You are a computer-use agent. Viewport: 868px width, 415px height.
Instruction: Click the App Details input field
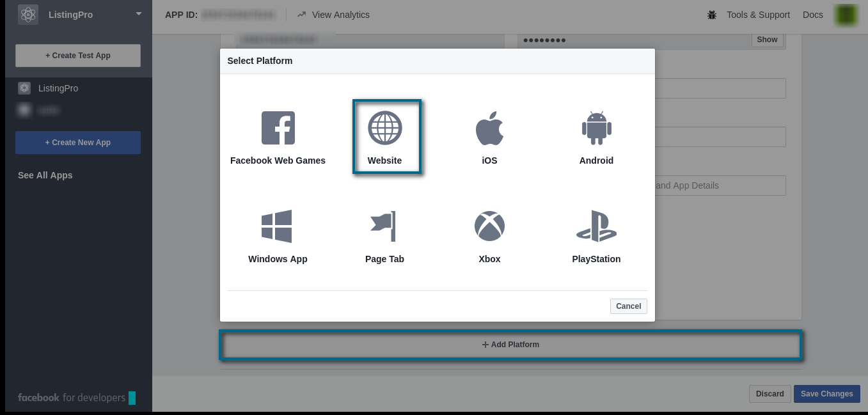click(720, 185)
